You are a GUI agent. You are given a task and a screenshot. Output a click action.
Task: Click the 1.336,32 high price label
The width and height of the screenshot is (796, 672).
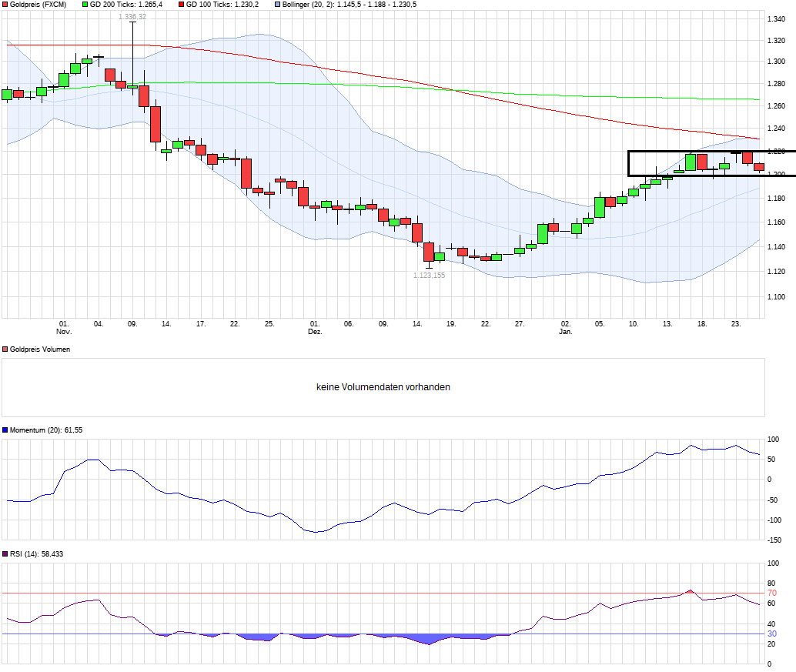coord(132,17)
